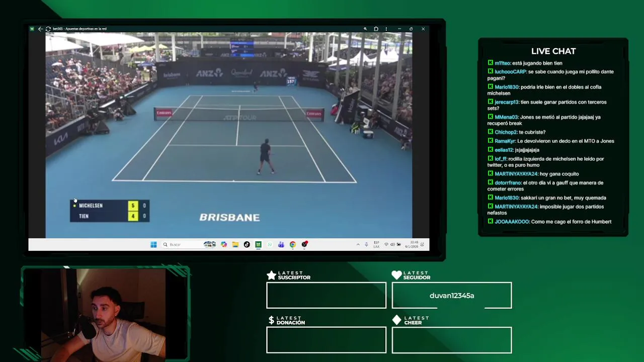Open network settings from Wi-Fi tray icon
Viewport: 644px width, 362px height.
click(x=386, y=244)
